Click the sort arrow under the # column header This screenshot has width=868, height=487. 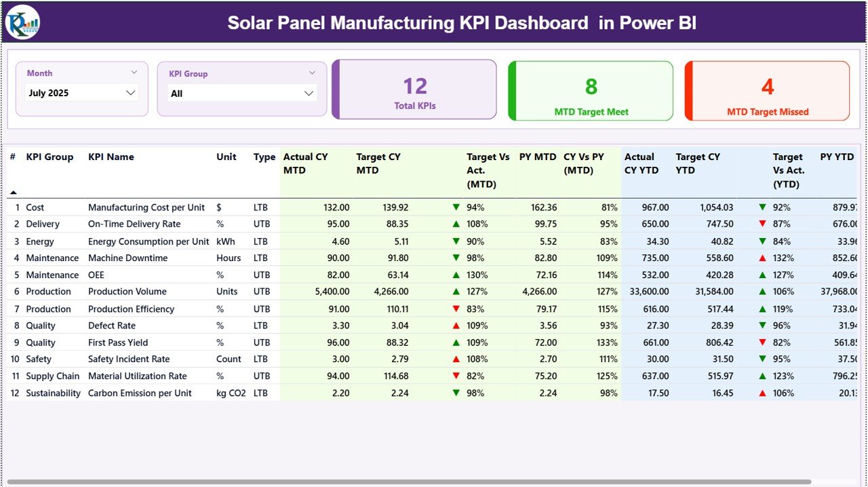[x=15, y=192]
